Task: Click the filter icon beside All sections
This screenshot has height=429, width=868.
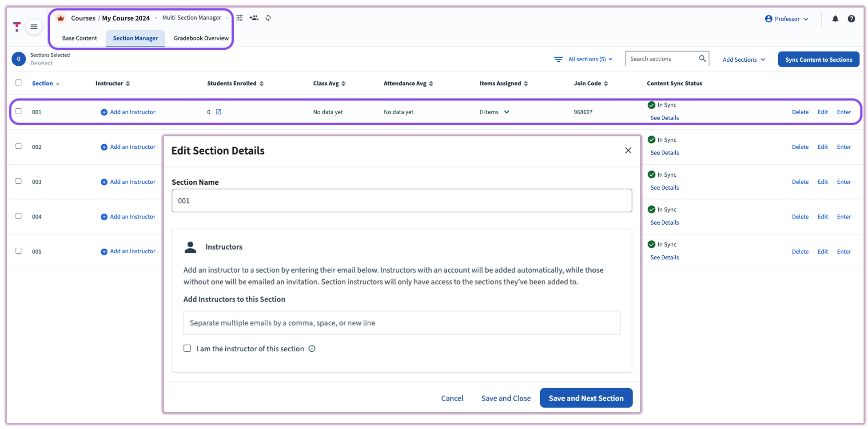Action: coord(558,59)
